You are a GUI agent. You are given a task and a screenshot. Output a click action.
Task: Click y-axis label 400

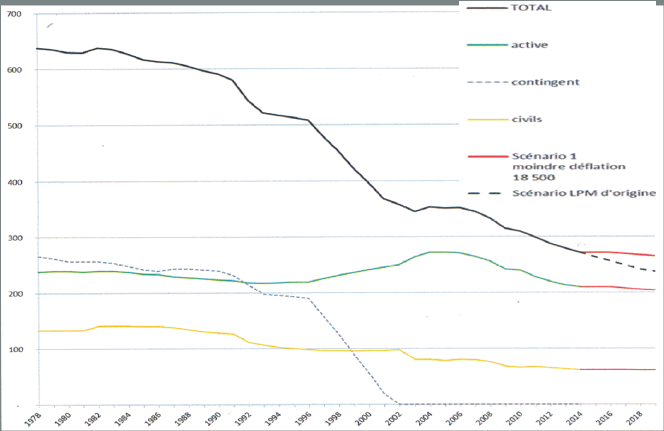click(14, 182)
